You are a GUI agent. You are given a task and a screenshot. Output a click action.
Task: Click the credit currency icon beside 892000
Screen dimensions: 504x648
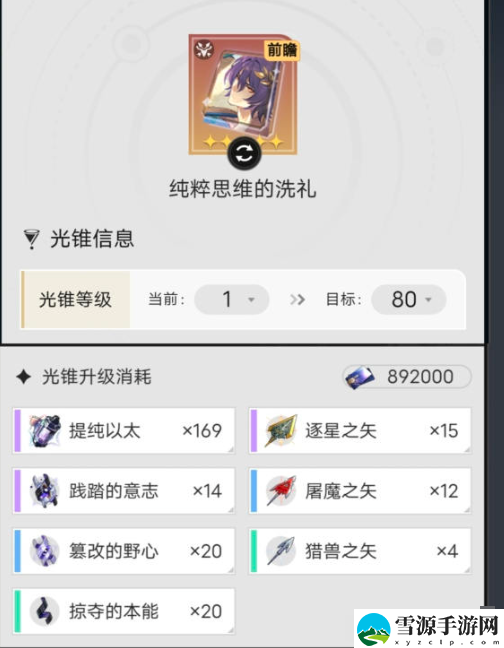click(x=360, y=377)
